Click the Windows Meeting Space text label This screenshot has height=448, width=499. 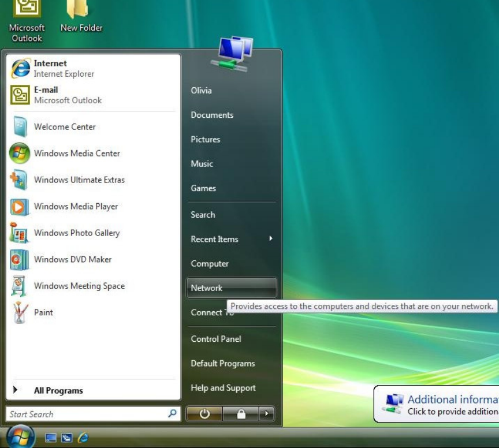point(80,286)
